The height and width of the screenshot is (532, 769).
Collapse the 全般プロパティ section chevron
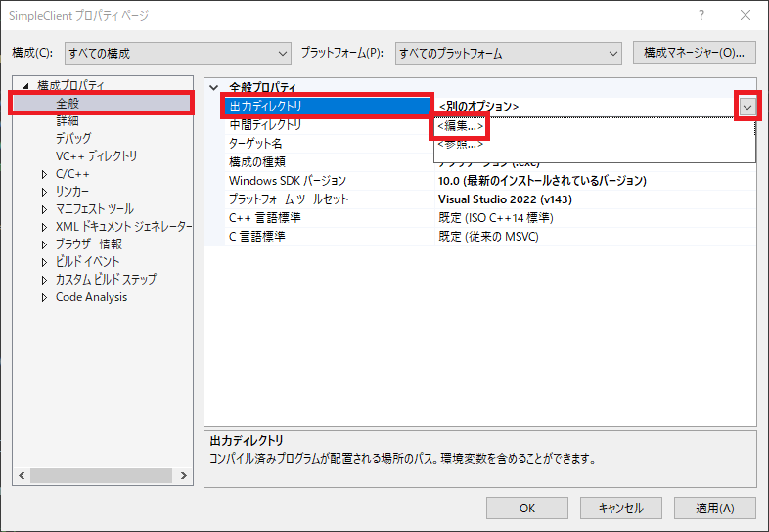pos(215,87)
